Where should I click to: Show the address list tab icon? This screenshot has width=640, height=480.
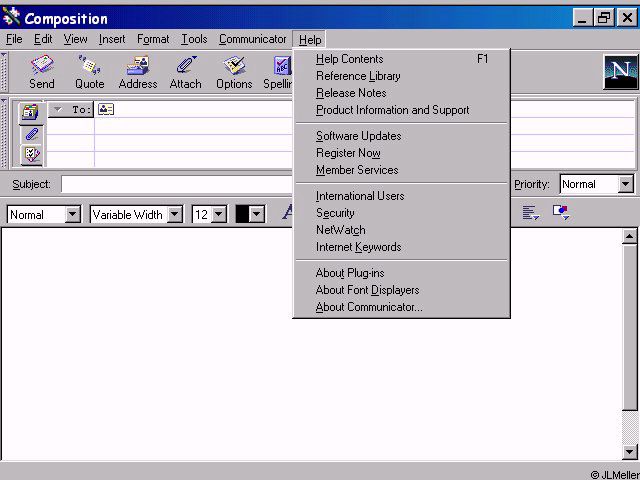31,112
